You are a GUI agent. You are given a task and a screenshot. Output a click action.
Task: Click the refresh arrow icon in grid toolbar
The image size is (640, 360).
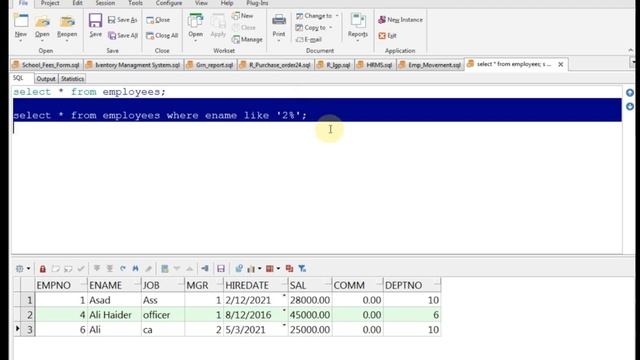(x=123, y=269)
